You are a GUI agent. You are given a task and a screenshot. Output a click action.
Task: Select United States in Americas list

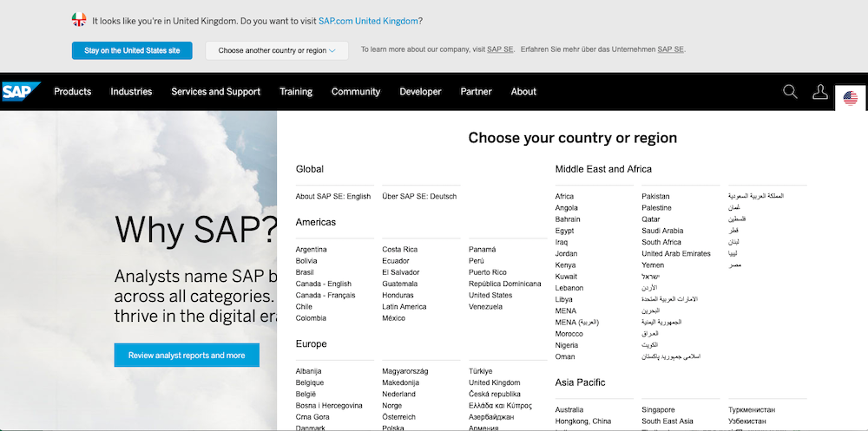click(x=490, y=296)
